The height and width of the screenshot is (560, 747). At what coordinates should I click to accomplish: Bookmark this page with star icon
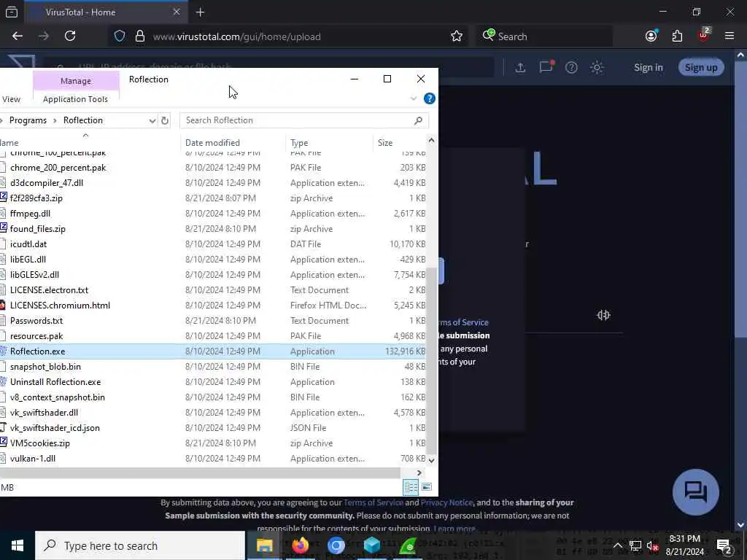pyautogui.click(x=457, y=36)
